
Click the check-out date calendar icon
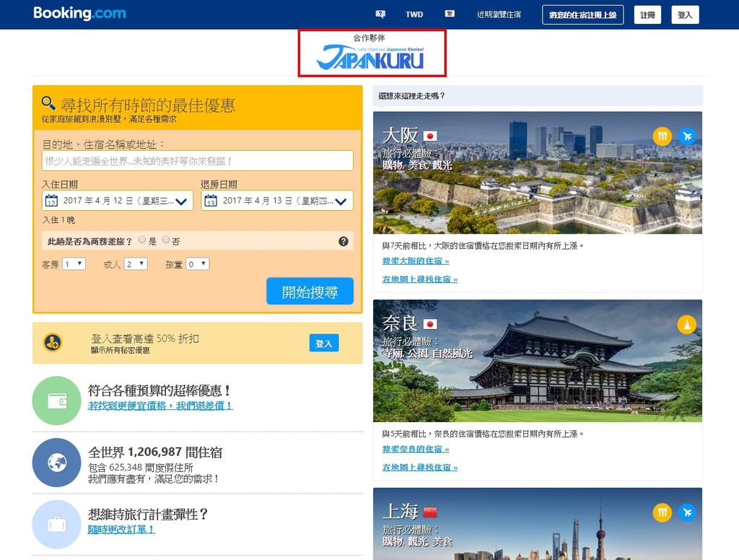[211, 201]
